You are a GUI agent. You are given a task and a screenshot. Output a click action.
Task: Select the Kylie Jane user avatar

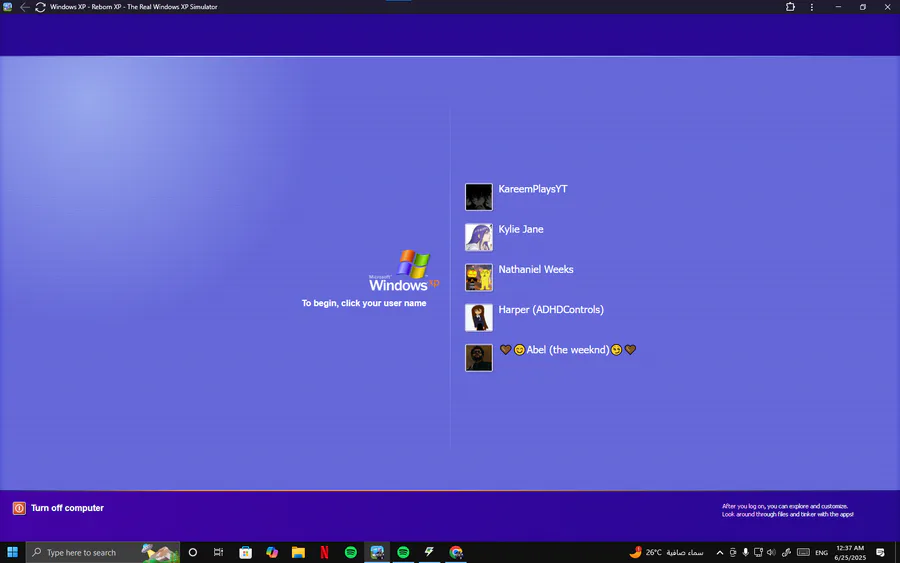[479, 237]
